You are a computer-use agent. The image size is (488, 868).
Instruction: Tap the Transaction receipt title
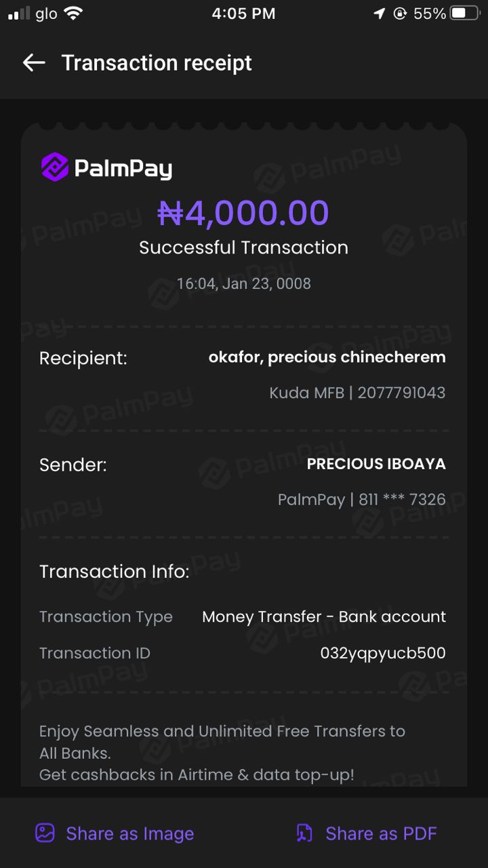157,63
